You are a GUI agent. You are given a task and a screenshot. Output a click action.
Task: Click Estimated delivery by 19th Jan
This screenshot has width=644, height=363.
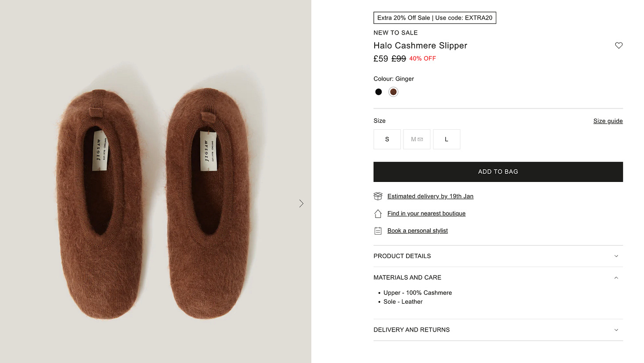pos(430,196)
